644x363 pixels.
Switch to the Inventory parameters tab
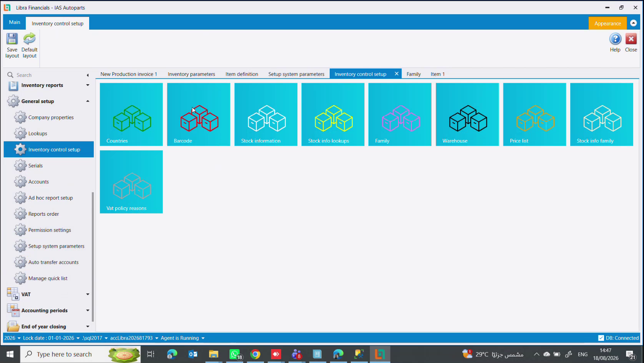[191, 74]
